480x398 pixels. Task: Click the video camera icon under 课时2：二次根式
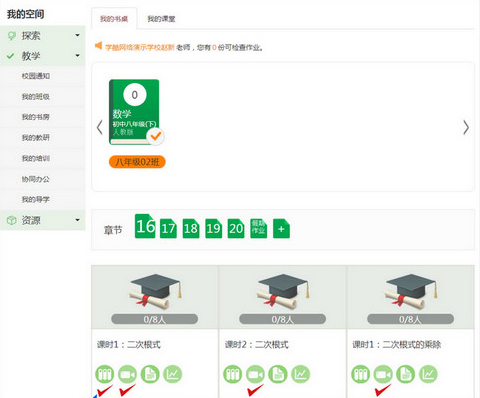255,374
